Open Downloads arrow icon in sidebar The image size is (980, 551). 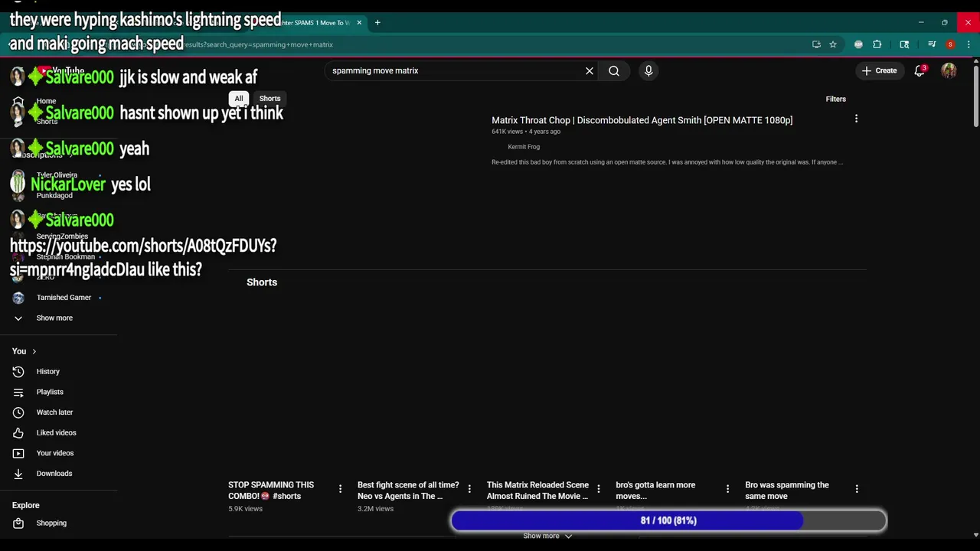click(18, 473)
